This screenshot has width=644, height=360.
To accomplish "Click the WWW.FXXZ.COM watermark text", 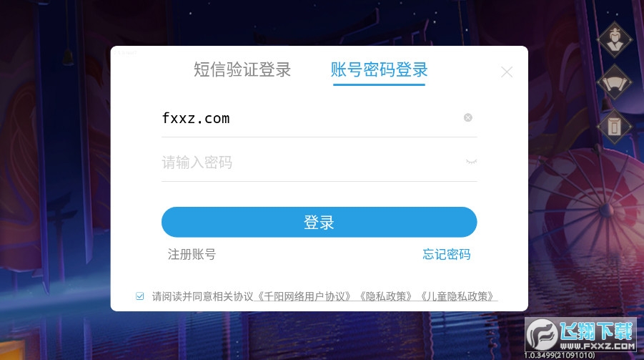I will 598,346.
